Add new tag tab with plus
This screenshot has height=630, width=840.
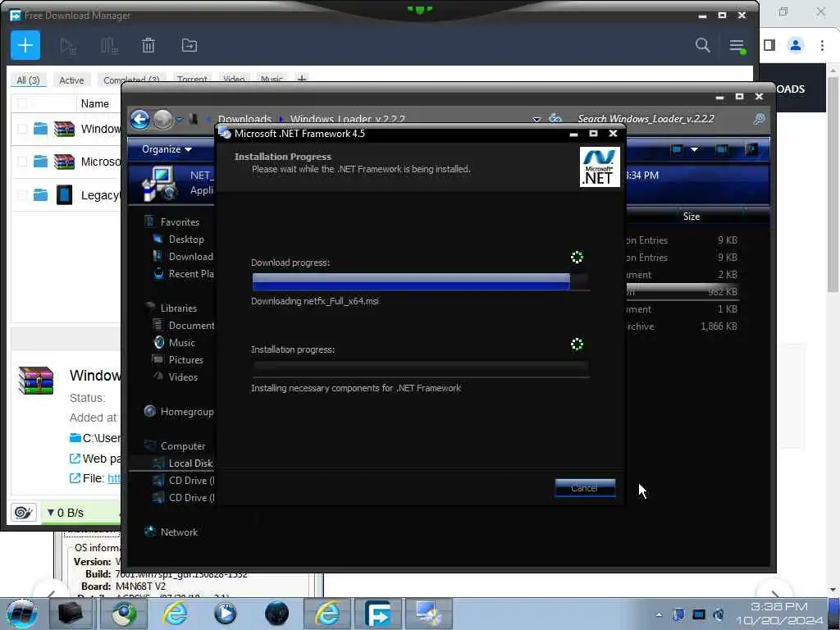[302, 80]
